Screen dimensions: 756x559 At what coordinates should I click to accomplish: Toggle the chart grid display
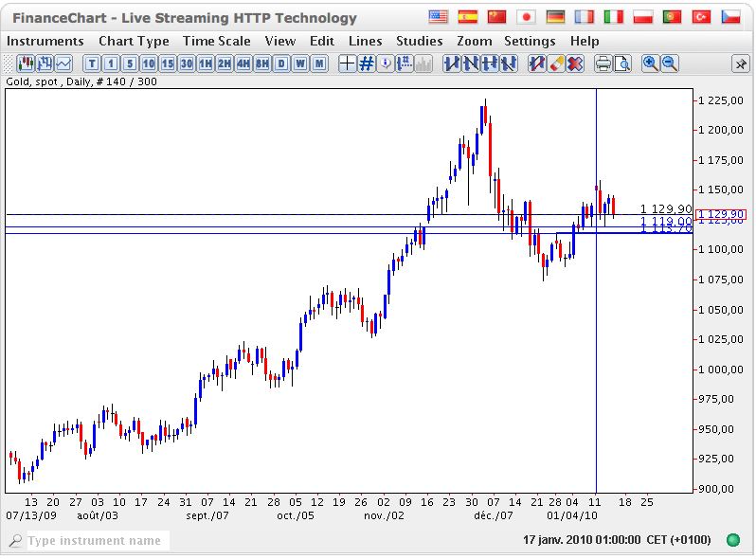pyautogui.click(x=366, y=63)
